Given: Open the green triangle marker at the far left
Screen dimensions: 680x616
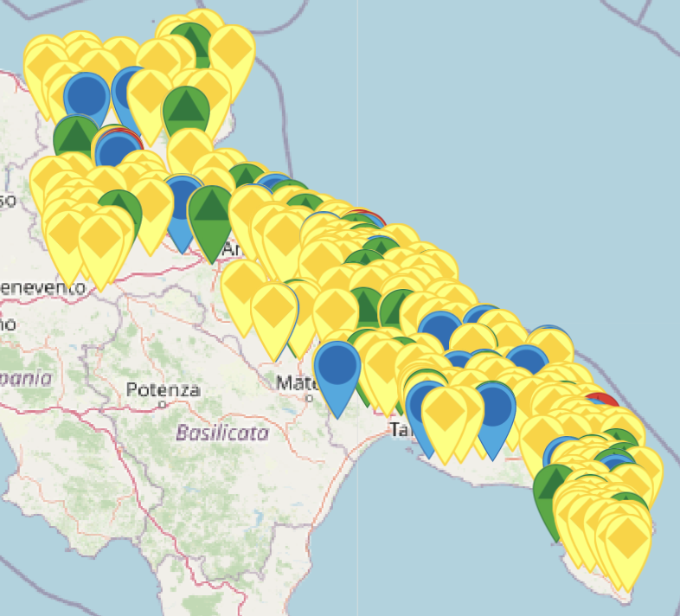Looking at the screenshot, I should tap(75, 137).
